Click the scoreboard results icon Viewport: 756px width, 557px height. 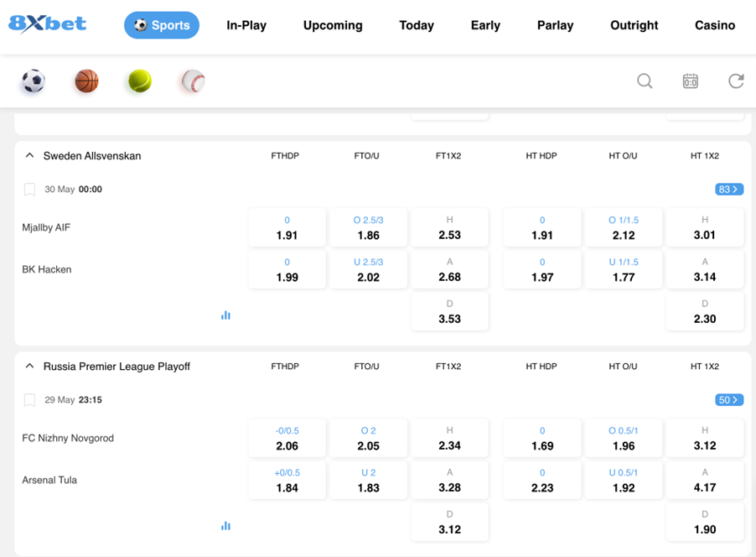(x=690, y=81)
